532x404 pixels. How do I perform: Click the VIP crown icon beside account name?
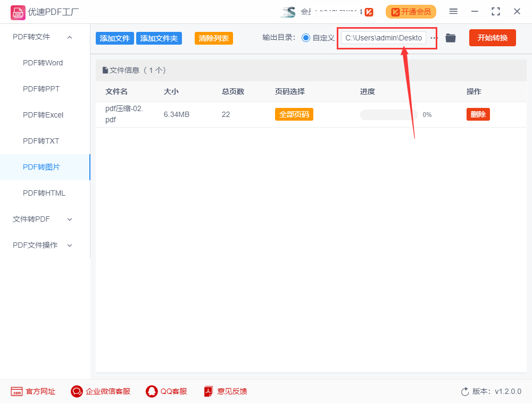pos(369,11)
